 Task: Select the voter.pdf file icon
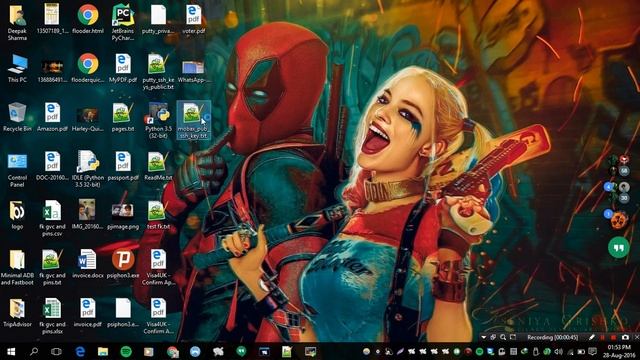coord(193,16)
